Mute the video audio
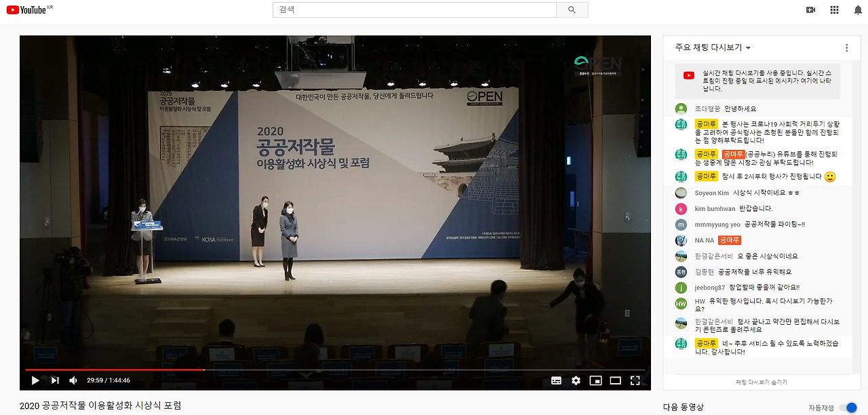868x415 pixels. coord(73,380)
